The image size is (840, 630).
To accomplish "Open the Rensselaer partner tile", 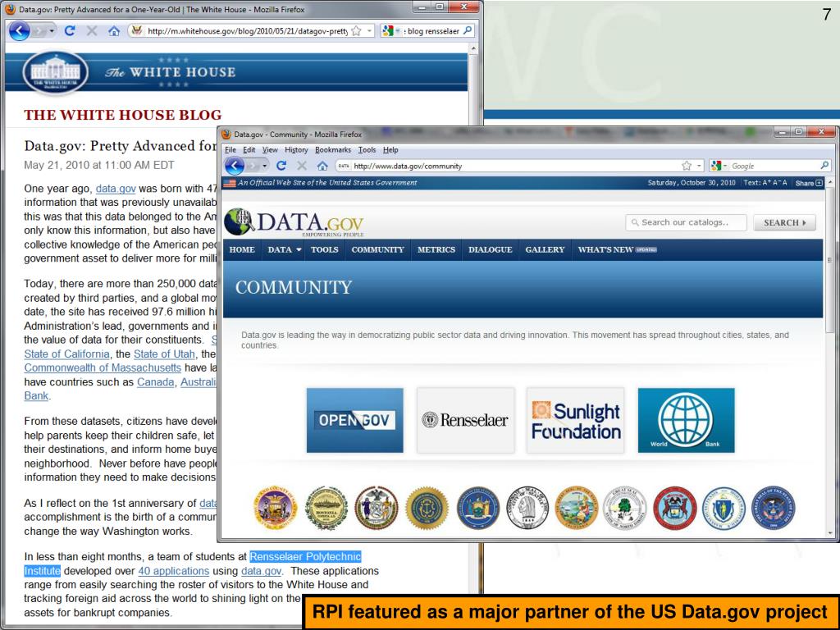I will (466, 421).
